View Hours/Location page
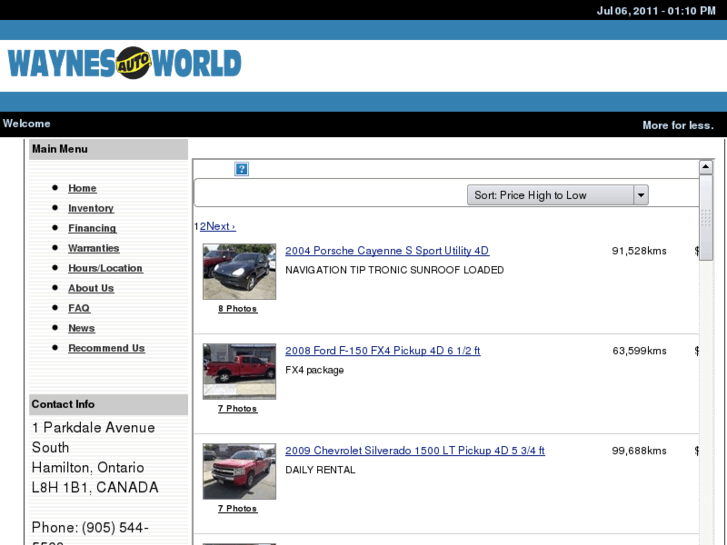727x545 pixels. click(x=105, y=268)
